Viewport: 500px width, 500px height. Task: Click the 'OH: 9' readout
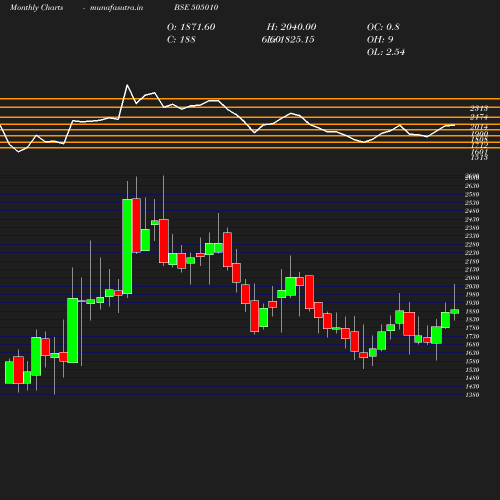(x=380, y=40)
